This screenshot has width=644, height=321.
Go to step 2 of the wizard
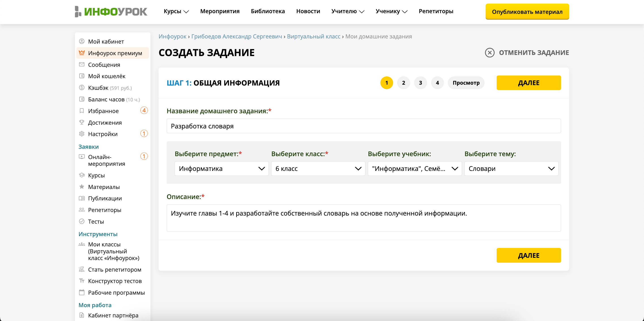pos(403,83)
